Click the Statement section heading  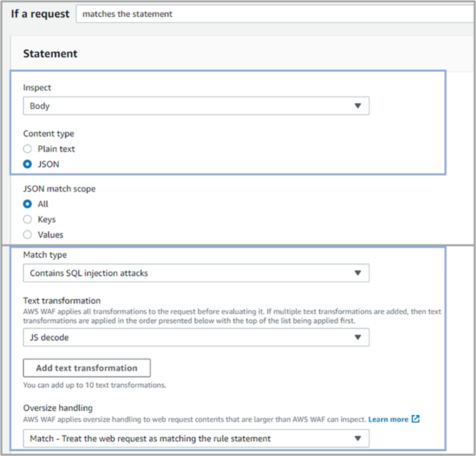tap(50, 54)
